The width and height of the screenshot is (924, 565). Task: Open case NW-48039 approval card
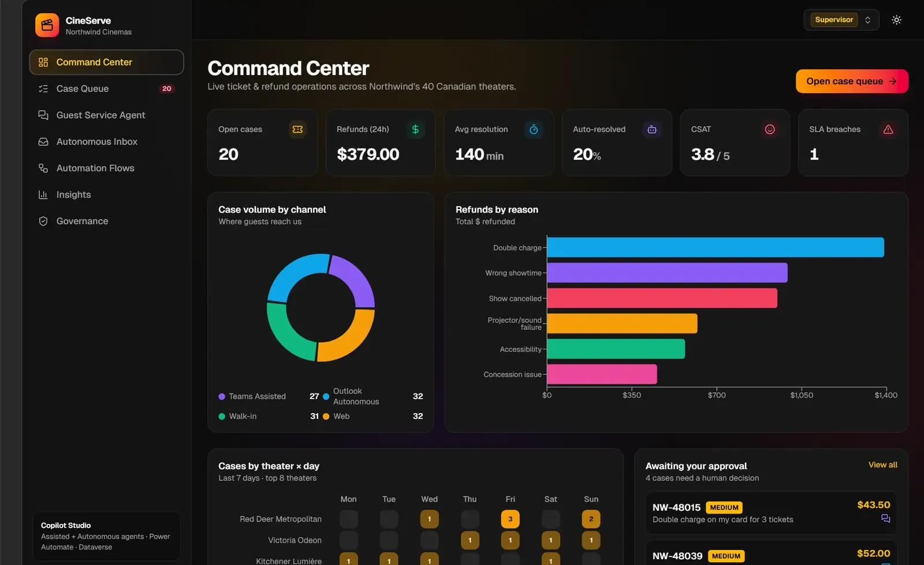click(x=771, y=553)
